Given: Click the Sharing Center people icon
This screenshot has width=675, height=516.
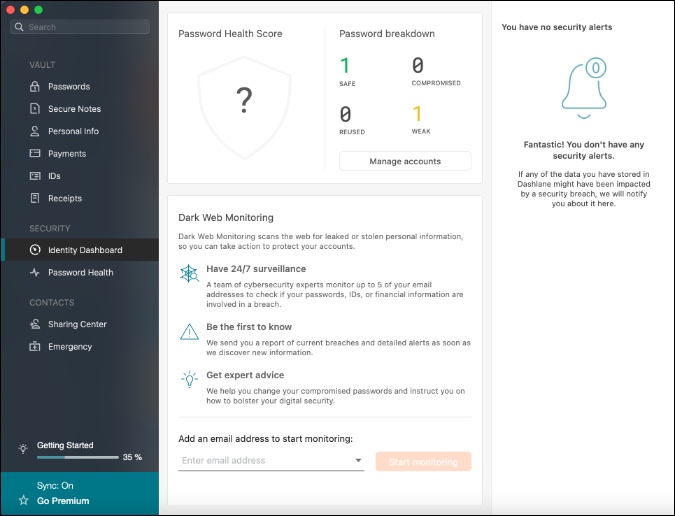Looking at the screenshot, I should pos(35,324).
